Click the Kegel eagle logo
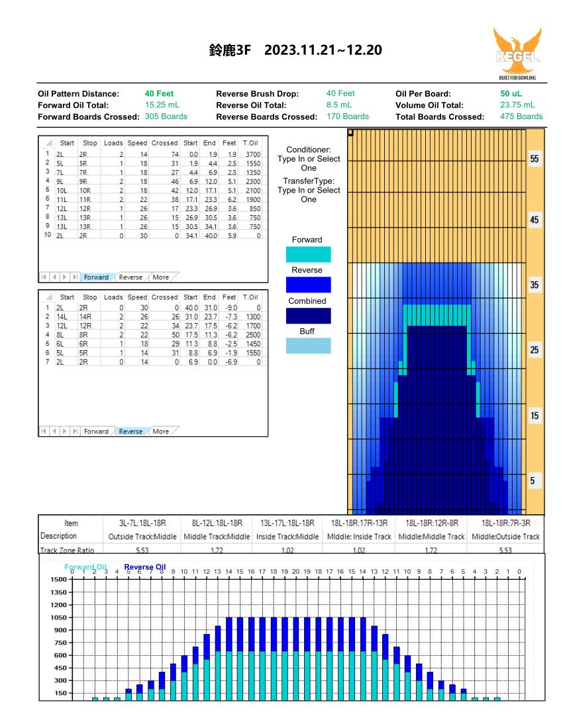The height and width of the screenshot is (728, 563). [517, 53]
